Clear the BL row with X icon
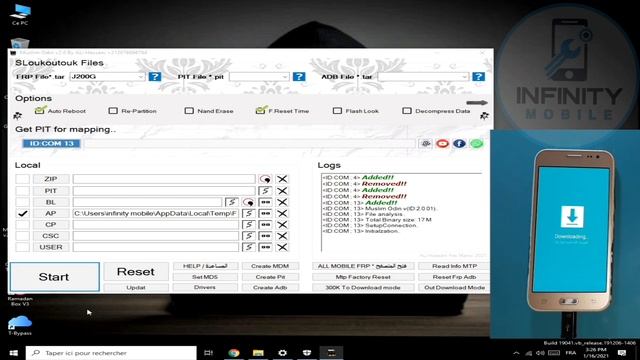 (x=282, y=202)
